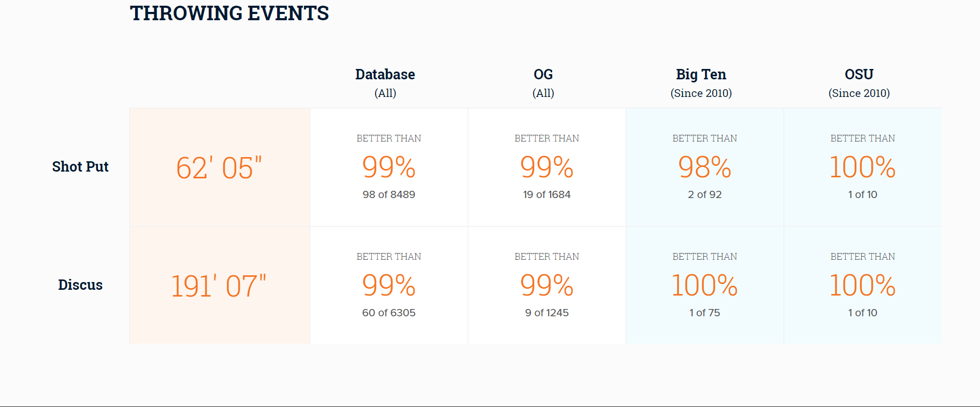Image resolution: width=980 pixels, height=407 pixels.
Task: Select the Discus row label
Action: click(80, 285)
